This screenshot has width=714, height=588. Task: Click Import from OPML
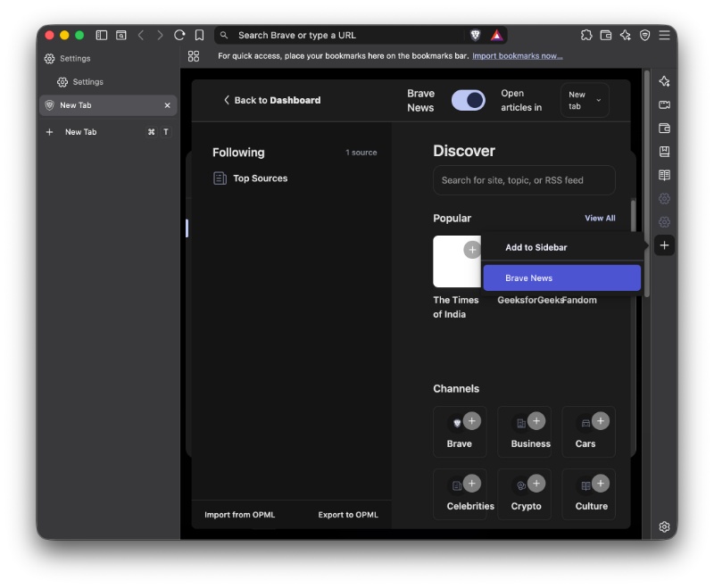239,515
